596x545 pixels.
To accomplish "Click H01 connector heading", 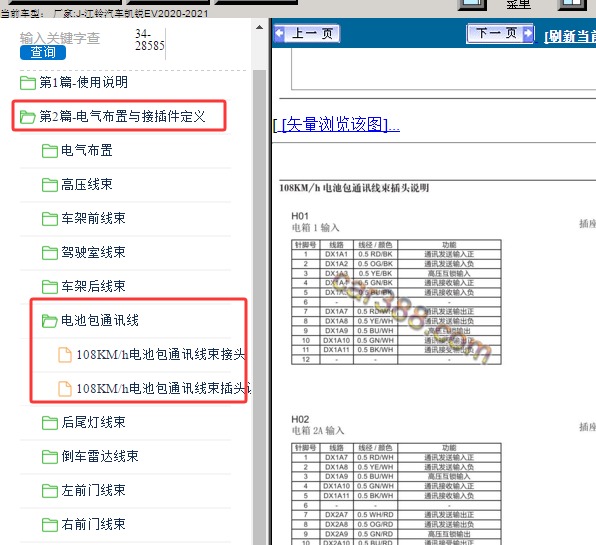I will [300, 216].
